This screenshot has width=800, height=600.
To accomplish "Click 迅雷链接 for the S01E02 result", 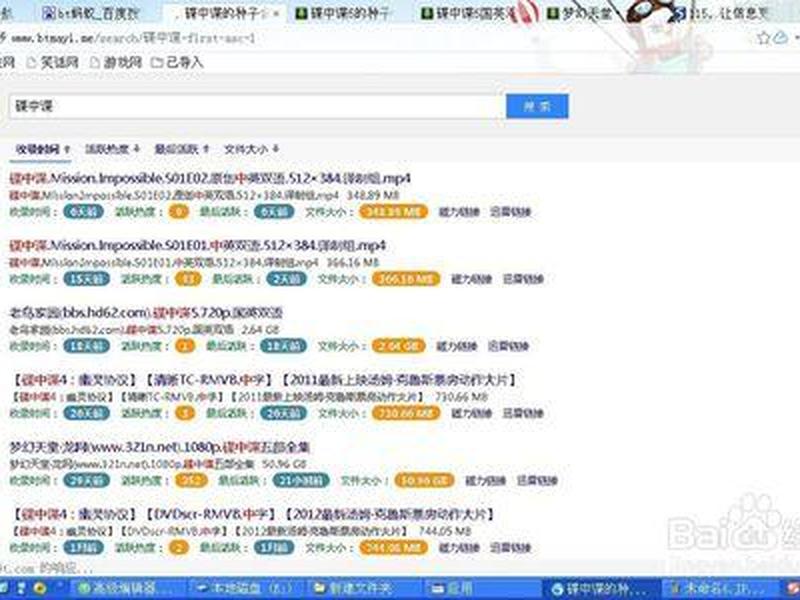I will 511,212.
